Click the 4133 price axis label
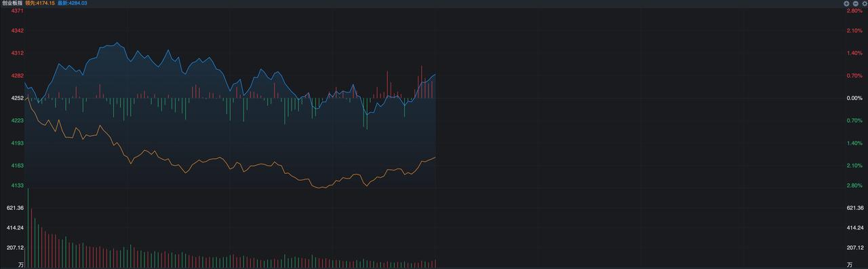The height and width of the screenshot is (269, 868). [x=18, y=185]
